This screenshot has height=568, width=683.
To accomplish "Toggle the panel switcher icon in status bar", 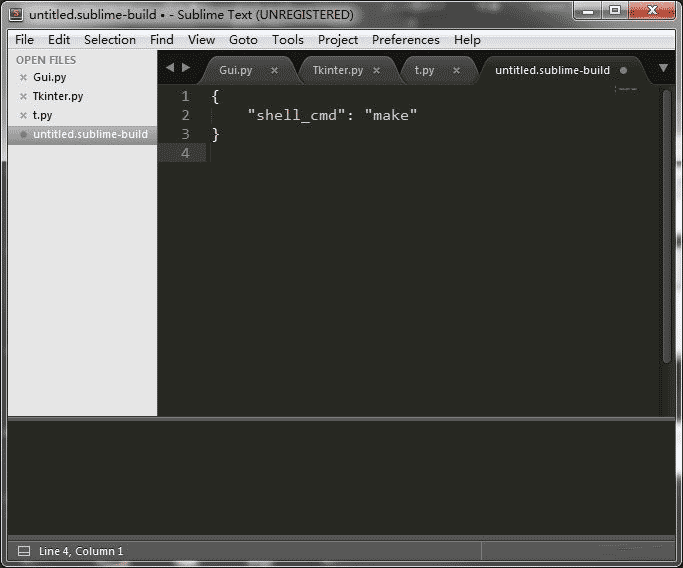I will point(24,551).
